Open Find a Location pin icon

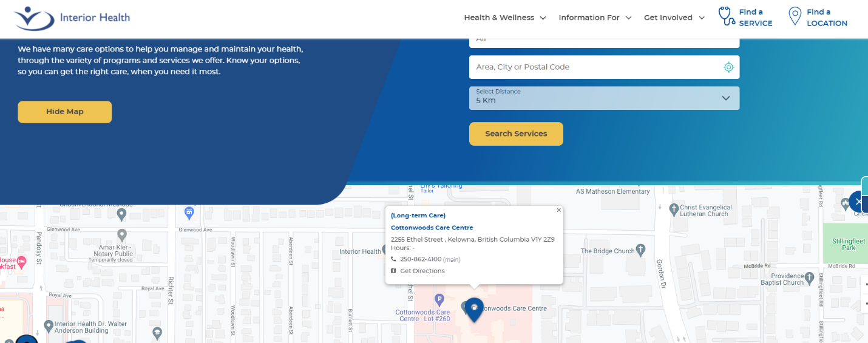pyautogui.click(x=795, y=16)
